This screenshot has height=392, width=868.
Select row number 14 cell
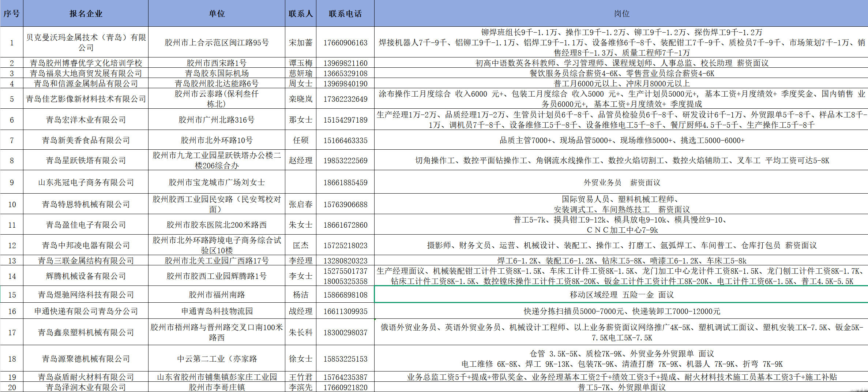point(12,276)
